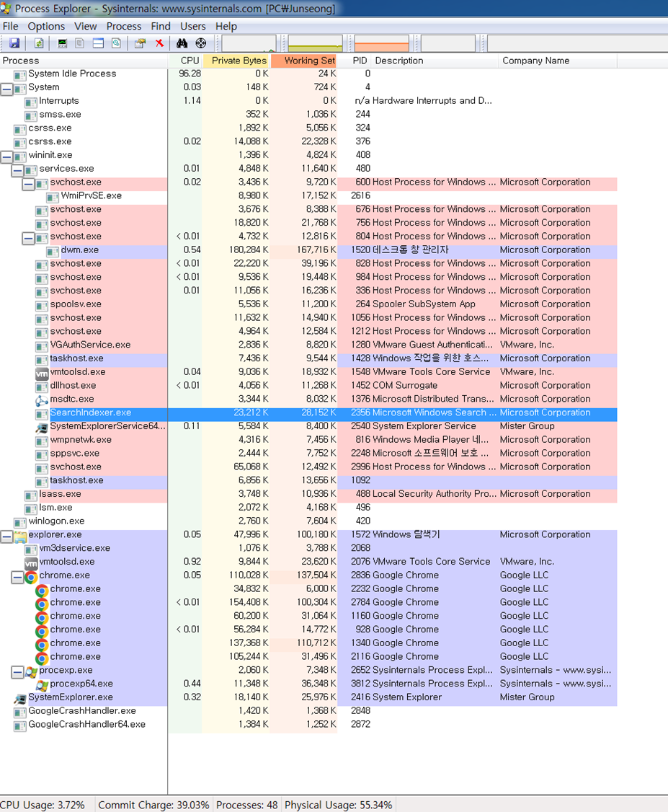
Task: Open Properties via the toolbar icon
Action: click(140, 43)
